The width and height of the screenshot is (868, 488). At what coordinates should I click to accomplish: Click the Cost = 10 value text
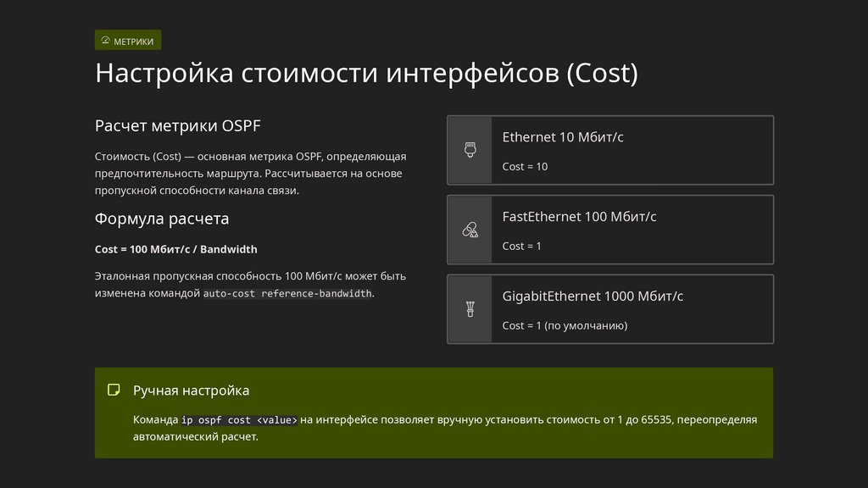click(525, 166)
